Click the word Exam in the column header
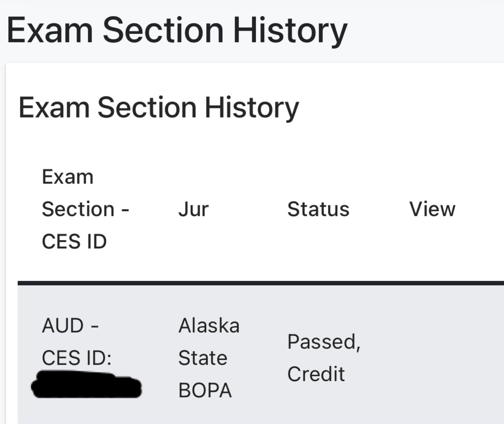The height and width of the screenshot is (424, 504). click(x=68, y=177)
